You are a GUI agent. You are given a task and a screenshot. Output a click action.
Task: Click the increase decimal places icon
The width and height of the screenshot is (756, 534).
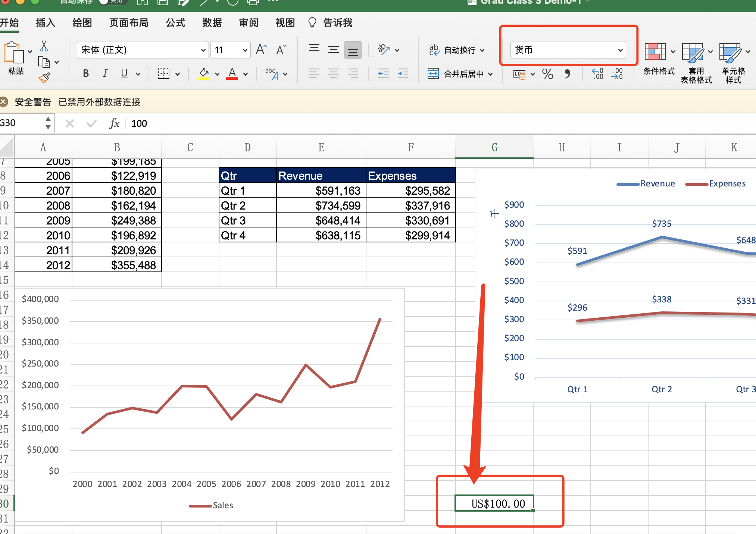[597, 74]
